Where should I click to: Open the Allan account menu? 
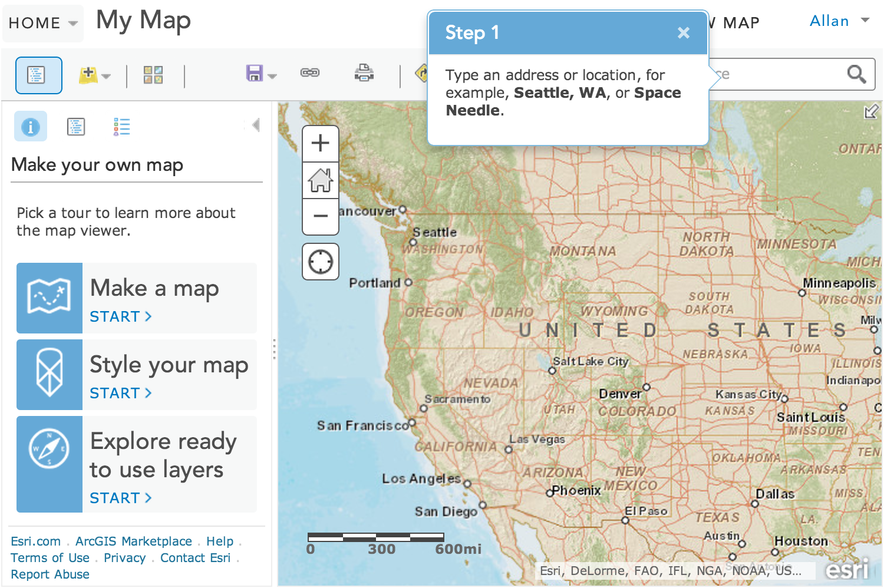[x=840, y=21]
